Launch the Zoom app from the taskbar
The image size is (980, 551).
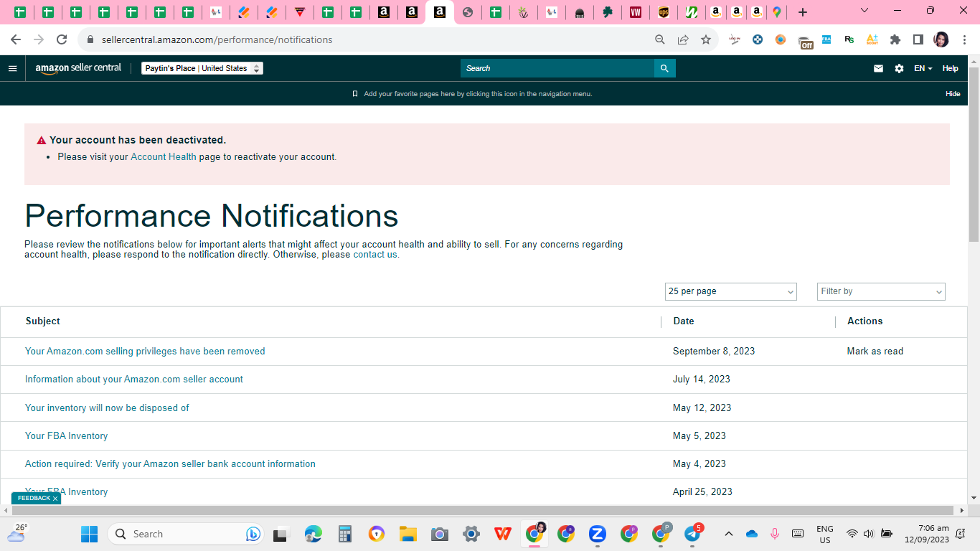pos(598,534)
